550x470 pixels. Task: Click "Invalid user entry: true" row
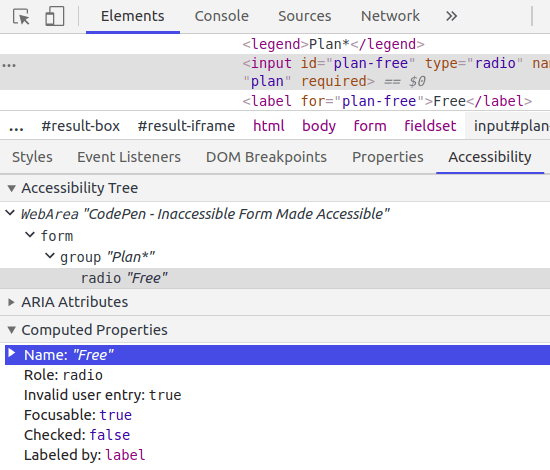(x=103, y=395)
